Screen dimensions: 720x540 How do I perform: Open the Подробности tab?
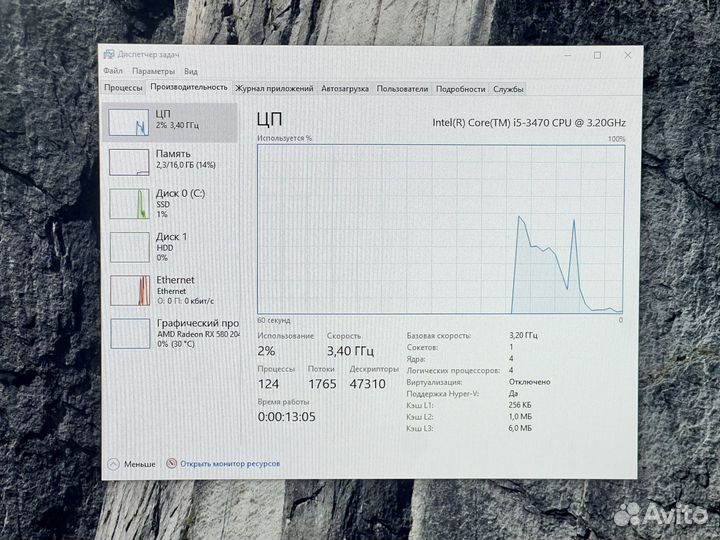pyautogui.click(x=461, y=89)
